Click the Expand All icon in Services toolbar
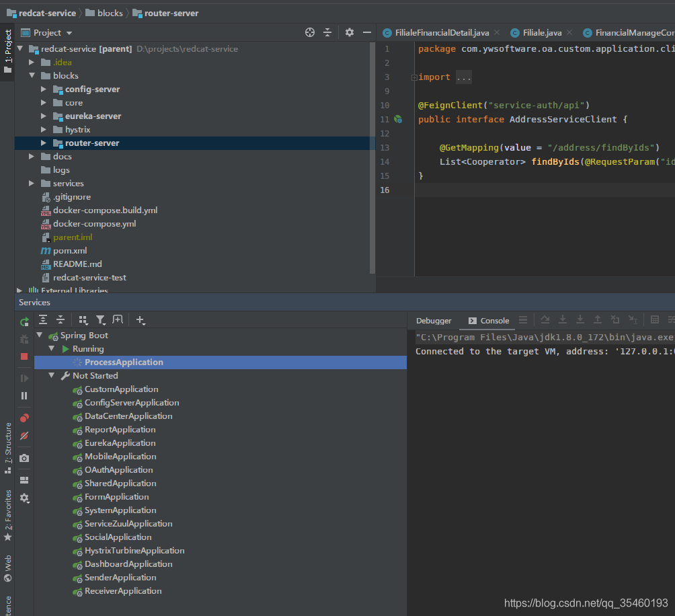The width and height of the screenshot is (675, 616). [x=43, y=319]
